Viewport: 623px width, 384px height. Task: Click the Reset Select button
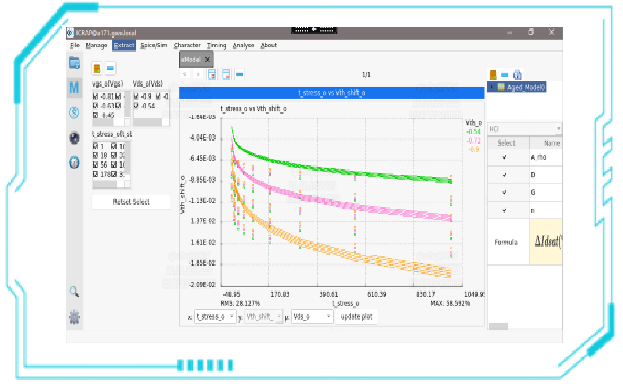[x=131, y=202]
